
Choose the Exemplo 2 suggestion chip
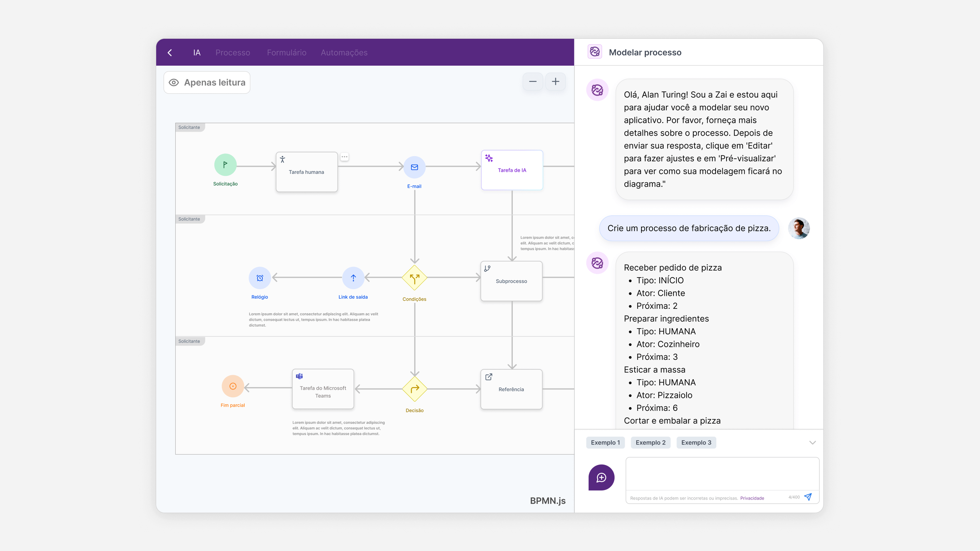(x=651, y=443)
